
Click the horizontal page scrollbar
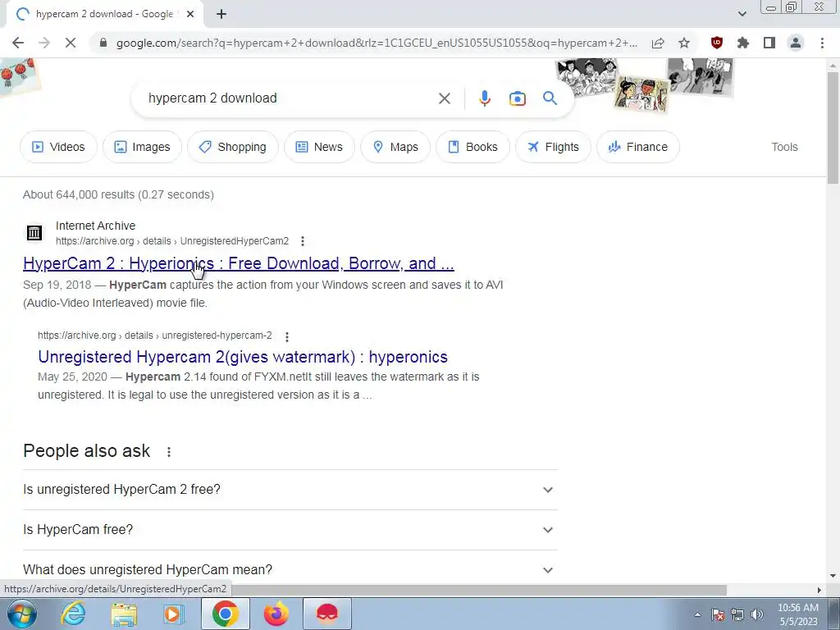click(x=478, y=590)
